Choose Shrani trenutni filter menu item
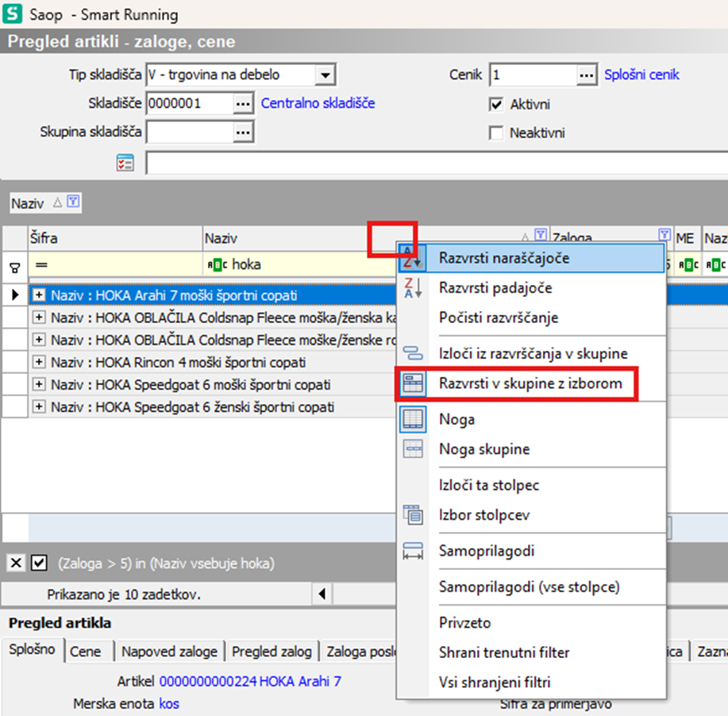This screenshot has height=716, width=728. [531, 652]
